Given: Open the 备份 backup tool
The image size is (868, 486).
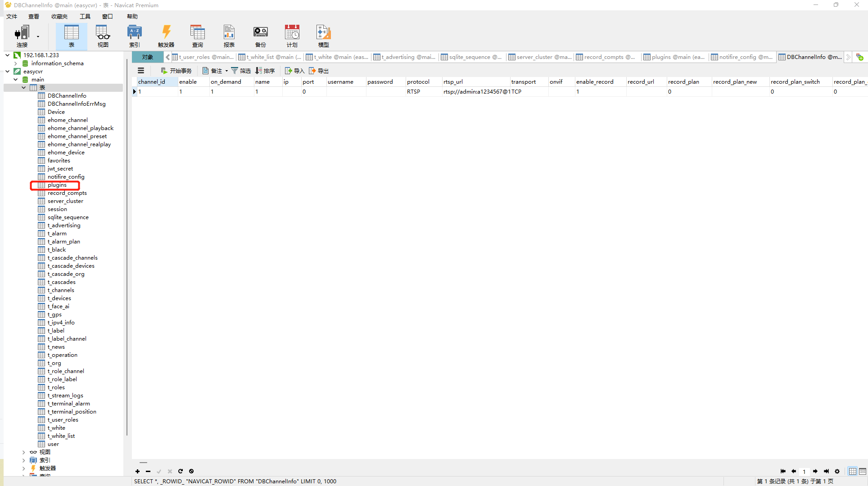Looking at the screenshot, I should 260,36.
